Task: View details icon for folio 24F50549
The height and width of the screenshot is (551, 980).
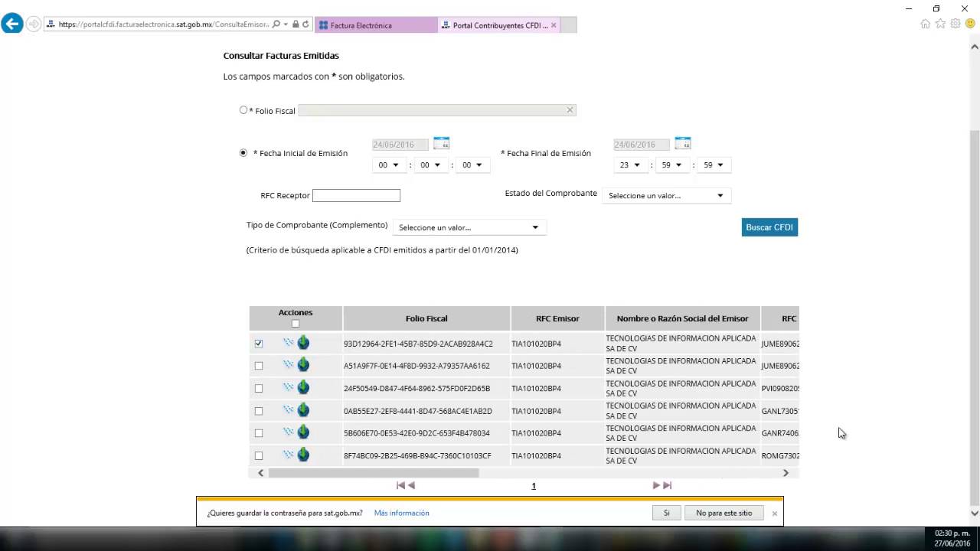Action: (288, 387)
